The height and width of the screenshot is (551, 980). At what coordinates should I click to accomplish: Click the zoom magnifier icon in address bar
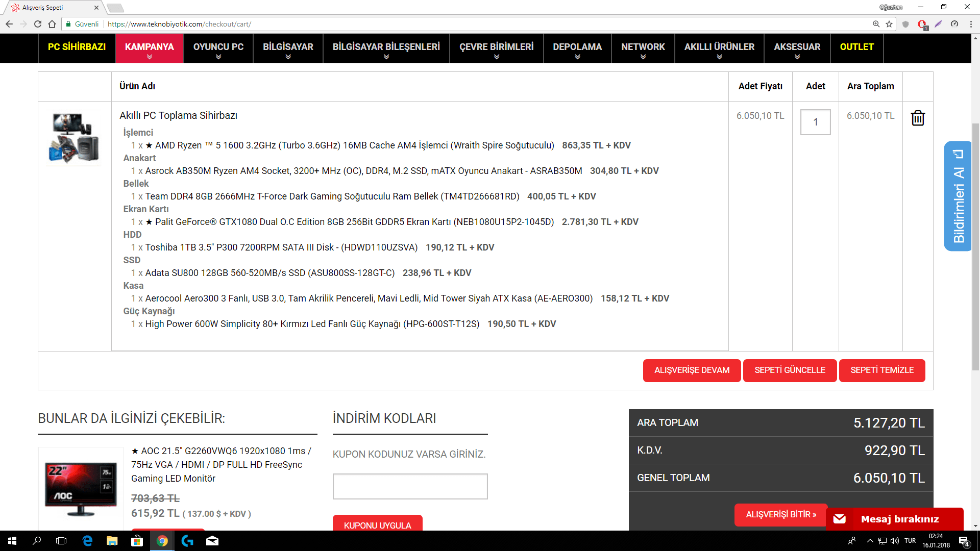[876, 24]
